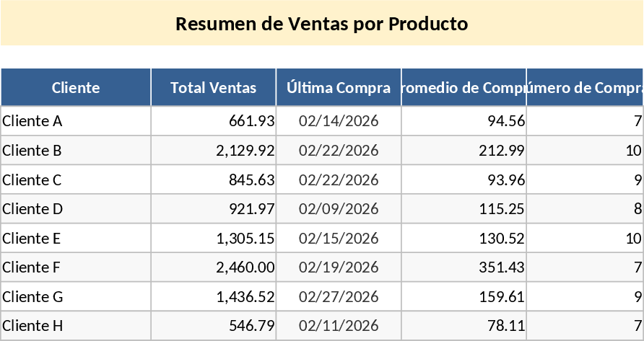The height and width of the screenshot is (341, 644).
Task: Click the 'Resumen de Ventas por Producto' title
Action: pyautogui.click(x=322, y=24)
